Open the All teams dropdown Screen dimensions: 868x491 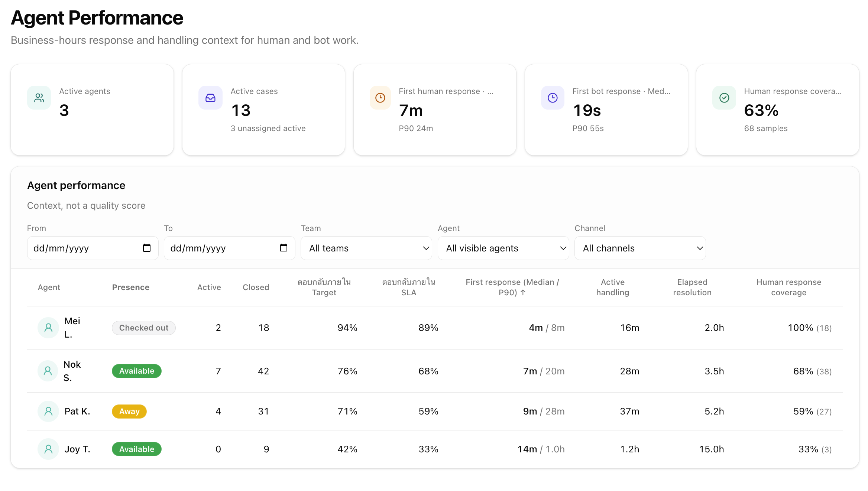(x=366, y=248)
